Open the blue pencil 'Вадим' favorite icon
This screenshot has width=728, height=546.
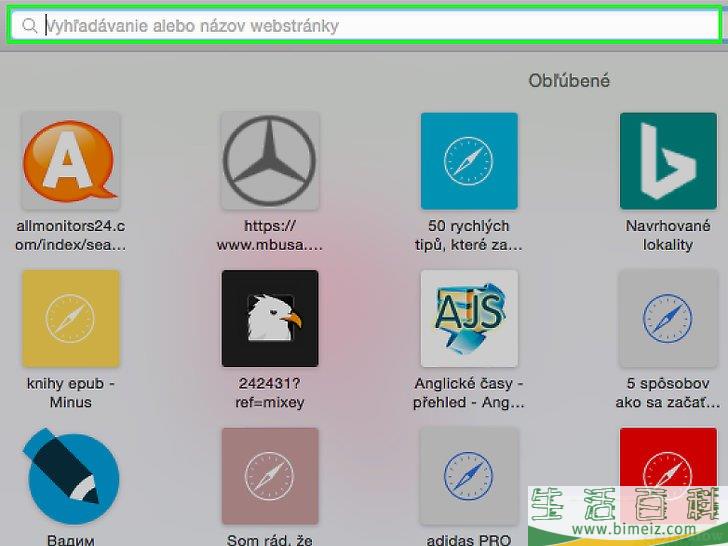click(71, 476)
